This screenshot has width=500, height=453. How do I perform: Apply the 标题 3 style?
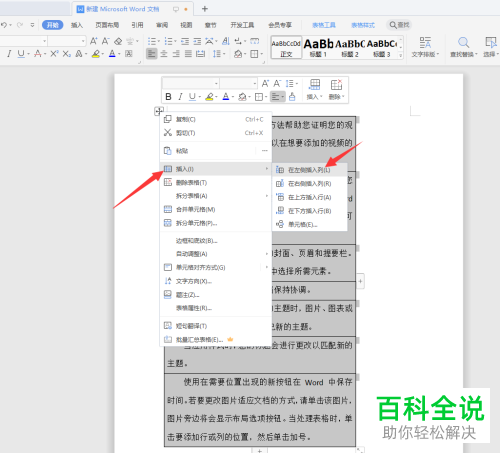coord(382,47)
